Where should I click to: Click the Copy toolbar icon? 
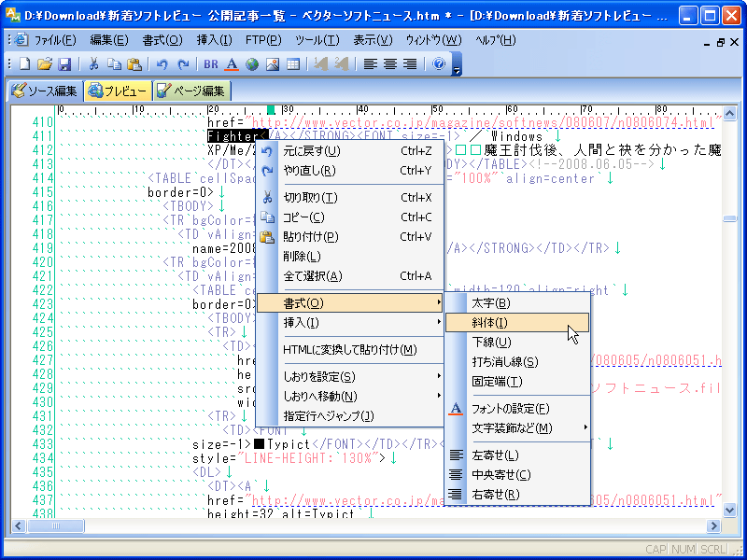(x=114, y=63)
